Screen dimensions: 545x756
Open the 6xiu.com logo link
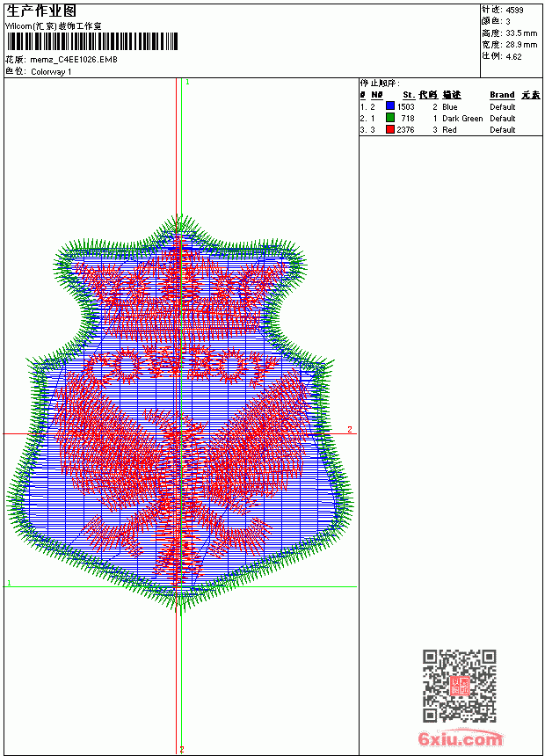pyautogui.click(x=460, y=738)
